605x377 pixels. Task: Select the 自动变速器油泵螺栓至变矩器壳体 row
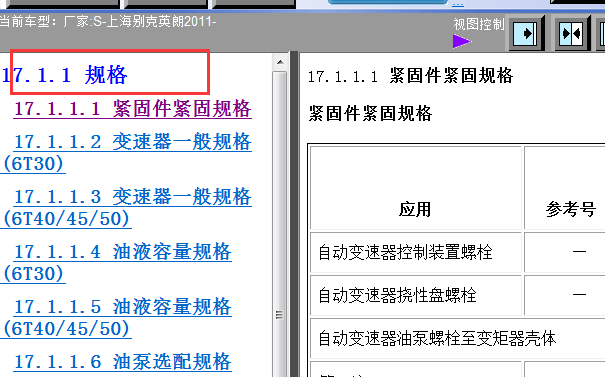[x=457, y=338]
